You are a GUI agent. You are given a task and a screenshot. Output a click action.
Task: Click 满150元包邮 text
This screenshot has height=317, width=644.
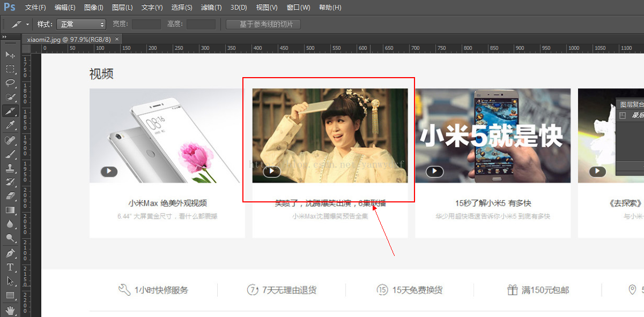click(545, 290)
